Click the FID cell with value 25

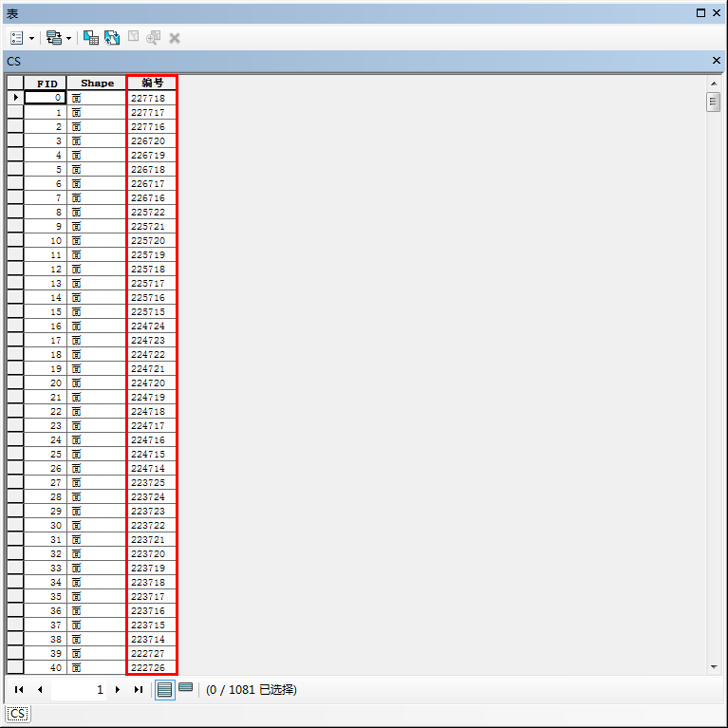(45, 454)
